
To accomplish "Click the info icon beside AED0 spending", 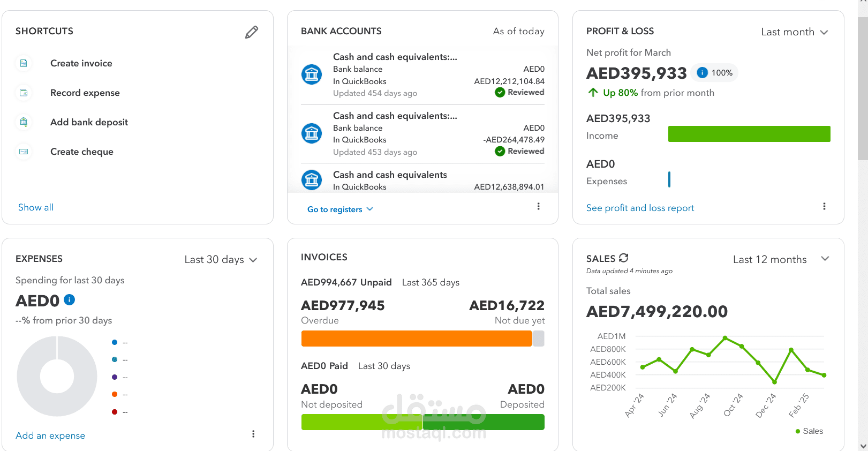I will click(x=70, y=300).
